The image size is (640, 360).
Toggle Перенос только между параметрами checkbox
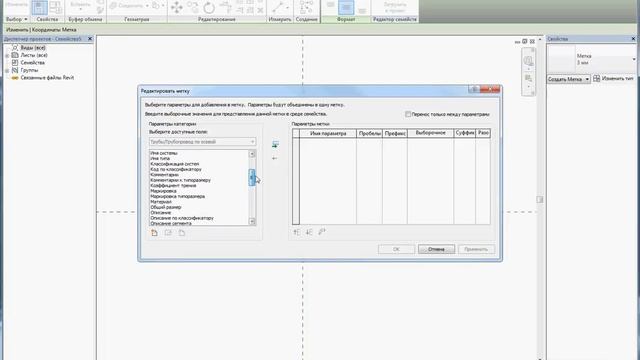(408, 114)
